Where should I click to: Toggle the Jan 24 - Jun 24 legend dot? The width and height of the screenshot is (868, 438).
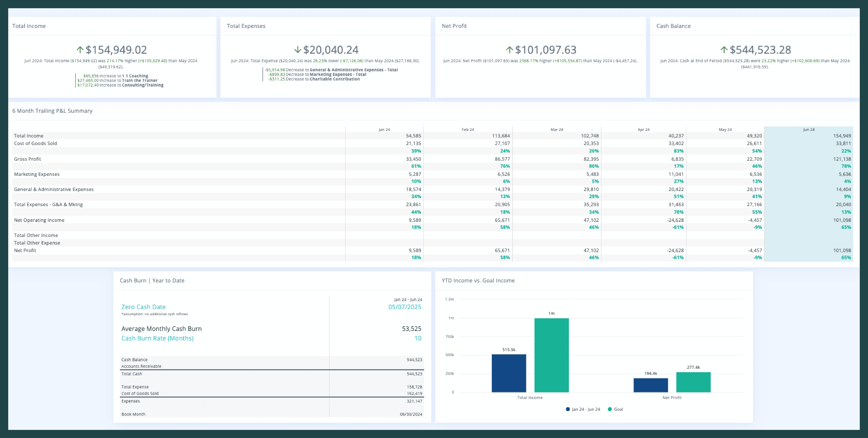pos(568,409)
